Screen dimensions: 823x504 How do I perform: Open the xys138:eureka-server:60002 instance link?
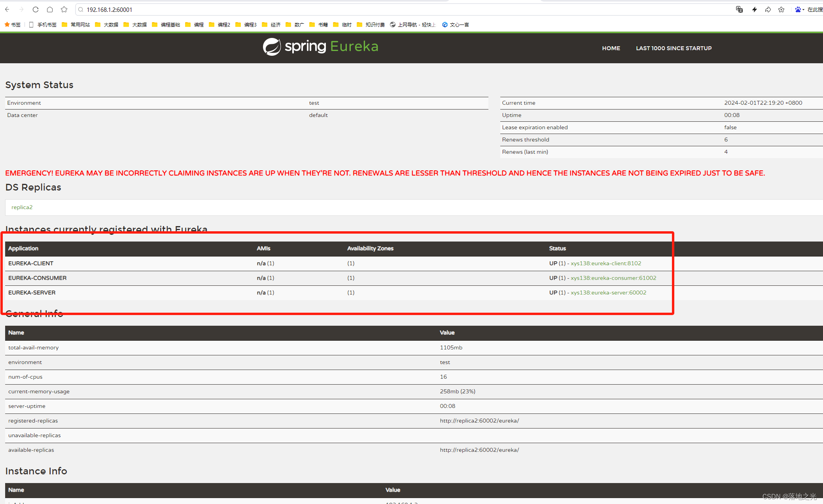click(x=609, y=293)
